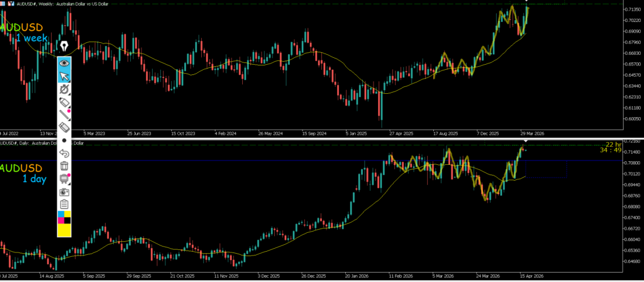Click the clipboard paste icon
The height and width of the screenshot is (282, 644).
click(x=64, y=204)
